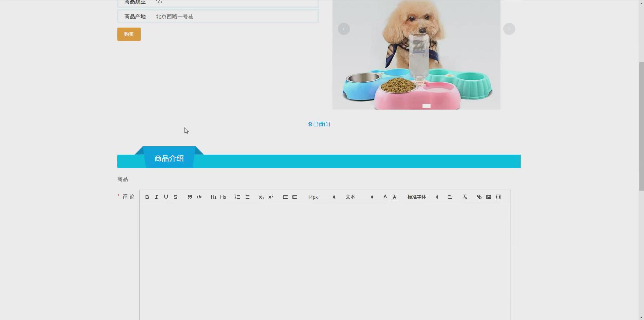Viewport: 644px width, 320px height.
Task: Toggle the ordered list formatting
Action: pyautogui.click(x=237, y=197)
